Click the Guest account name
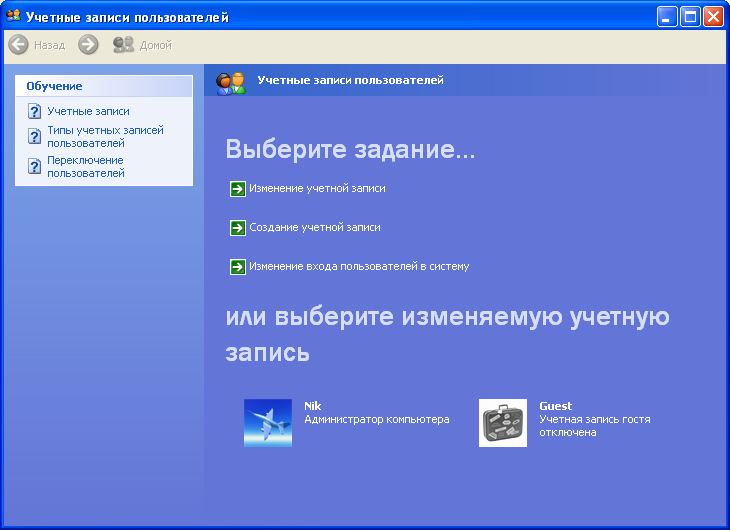This screenshot has height=530, width=730. [555, 406]
